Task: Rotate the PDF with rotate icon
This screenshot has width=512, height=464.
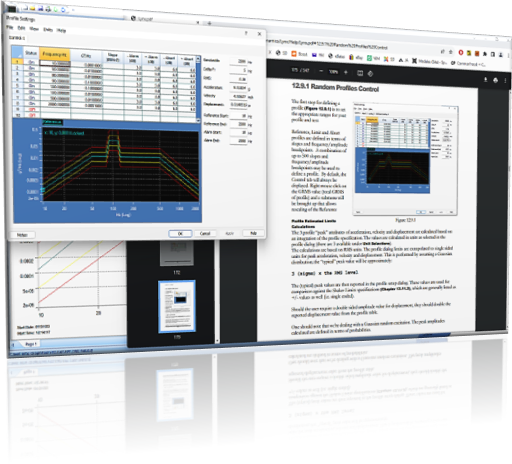Action: pyautogui.click(x=370, y=73)
